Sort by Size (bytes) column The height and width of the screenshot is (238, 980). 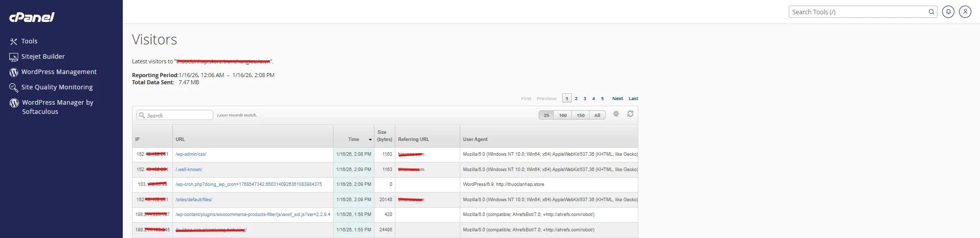click(x=385, y=136)
